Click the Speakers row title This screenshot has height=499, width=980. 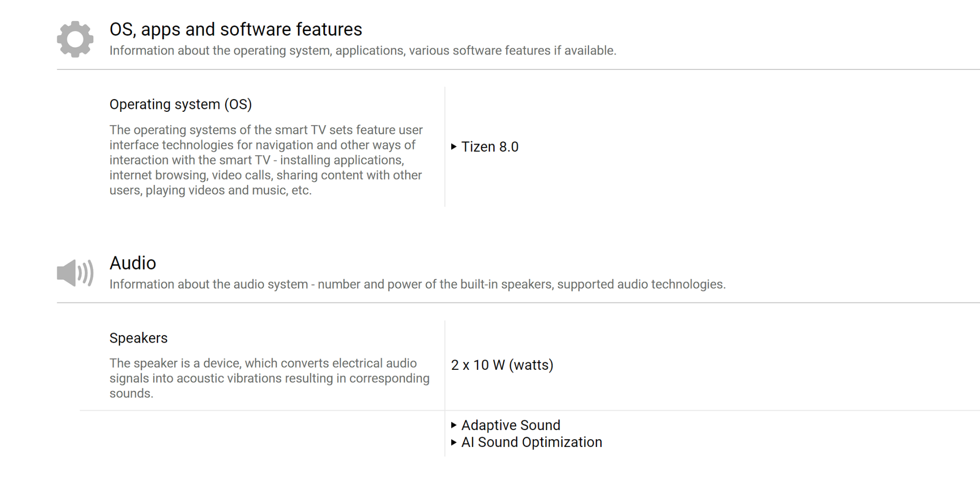click(x=138, y=338)
